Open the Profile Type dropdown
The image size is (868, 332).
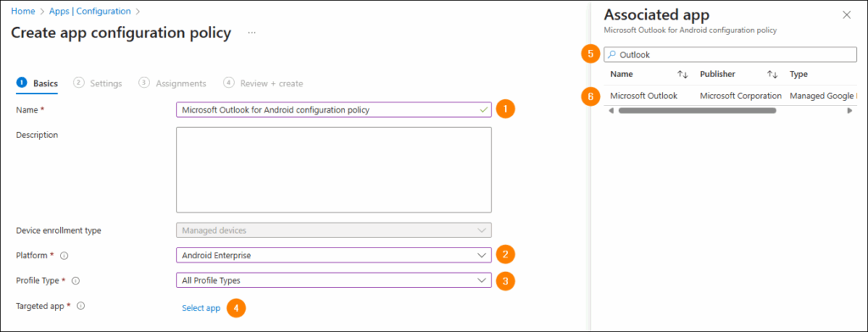point(334,280)
